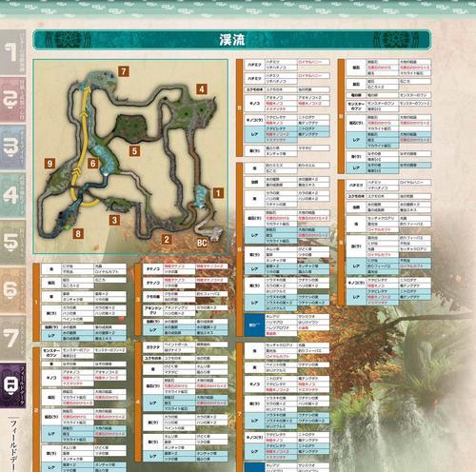Select area marker 7 on the map
This screenshot has height=472, width=476.
pos(124,71)
